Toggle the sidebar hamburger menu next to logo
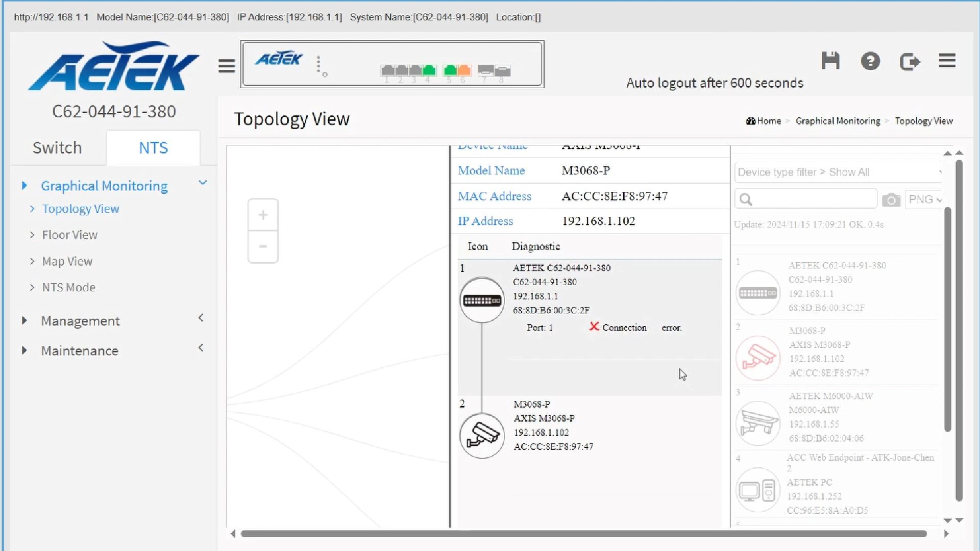Screen dimensions: 980x551 (x=227, y=66)
